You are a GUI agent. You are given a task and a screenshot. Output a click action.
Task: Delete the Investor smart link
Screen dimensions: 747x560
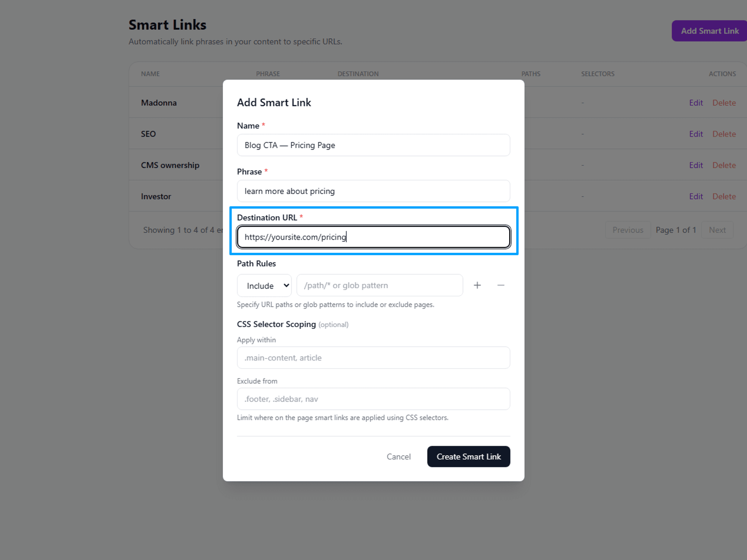click(x=724, y=196)
